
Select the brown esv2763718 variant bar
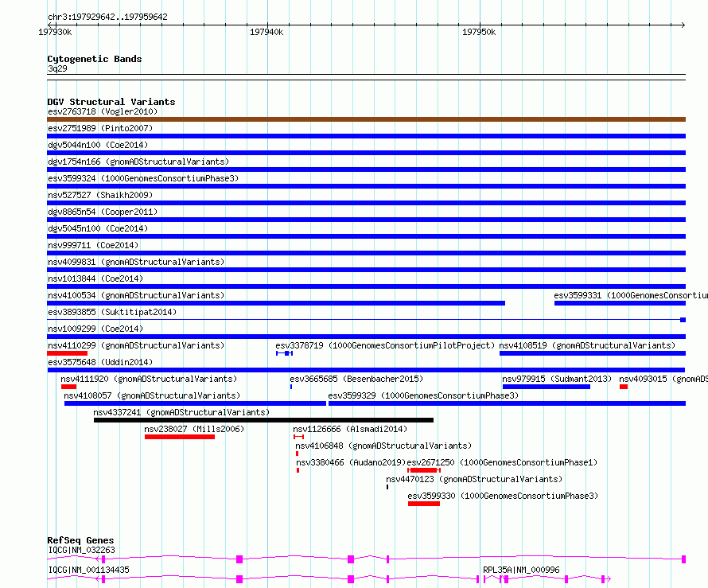click(x=366, y=119)
